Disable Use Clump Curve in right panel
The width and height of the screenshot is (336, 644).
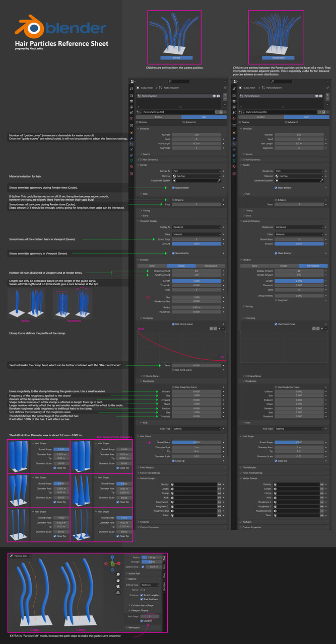[276, 324]
